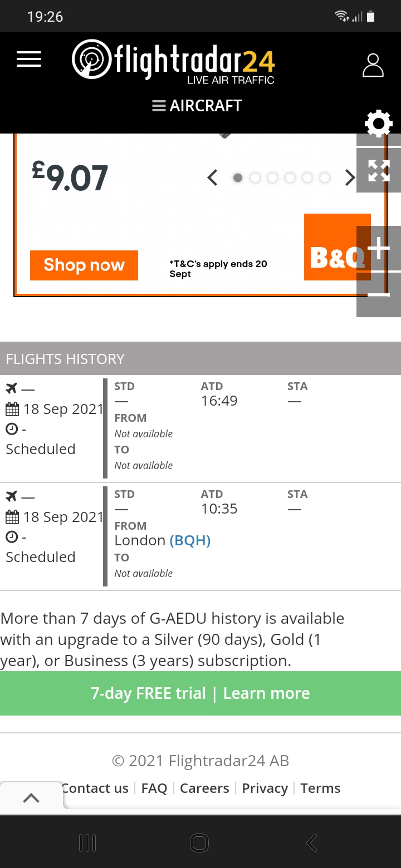Open the AIRCRAFT section menu
This screenshot has height=868, width=401.
pyautogui.click(x=197, y=106)
